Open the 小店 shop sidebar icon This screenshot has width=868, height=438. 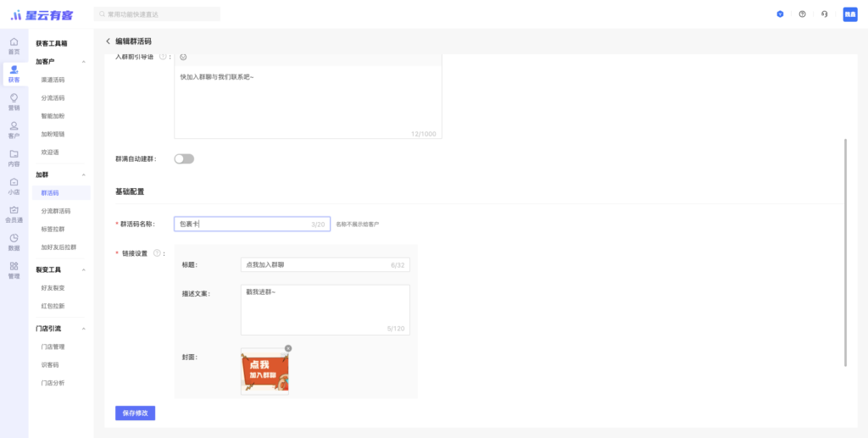pyautogui.click(x=14, y=186)
